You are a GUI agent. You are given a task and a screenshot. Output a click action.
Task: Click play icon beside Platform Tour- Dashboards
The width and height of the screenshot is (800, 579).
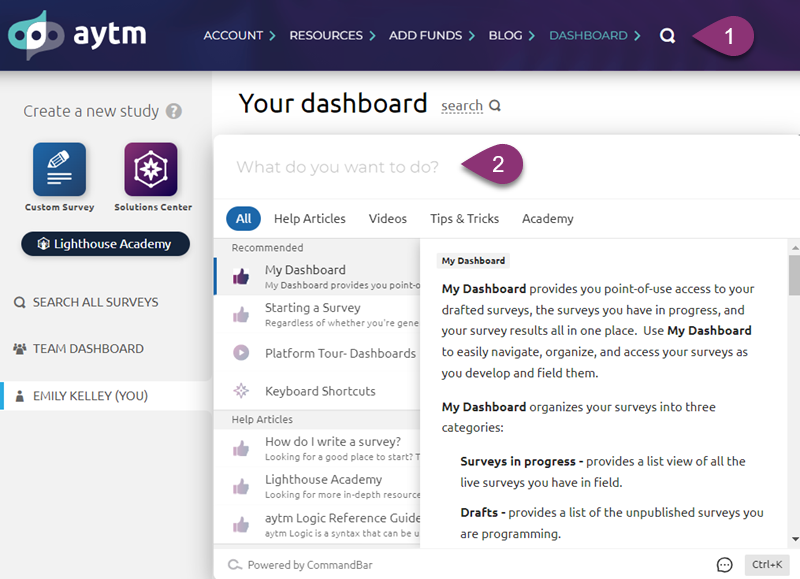point(241,353)
